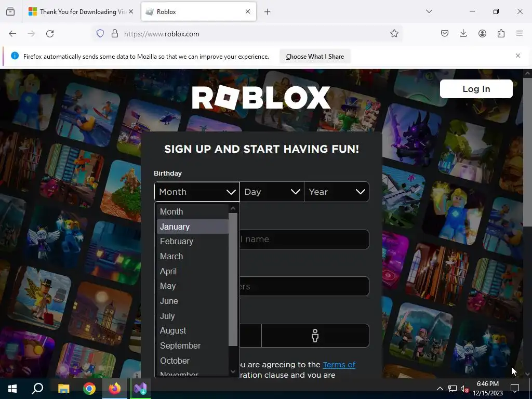Click month list scroll up arrow
This screenshot has width=532, height=399.
pos(233,208)
